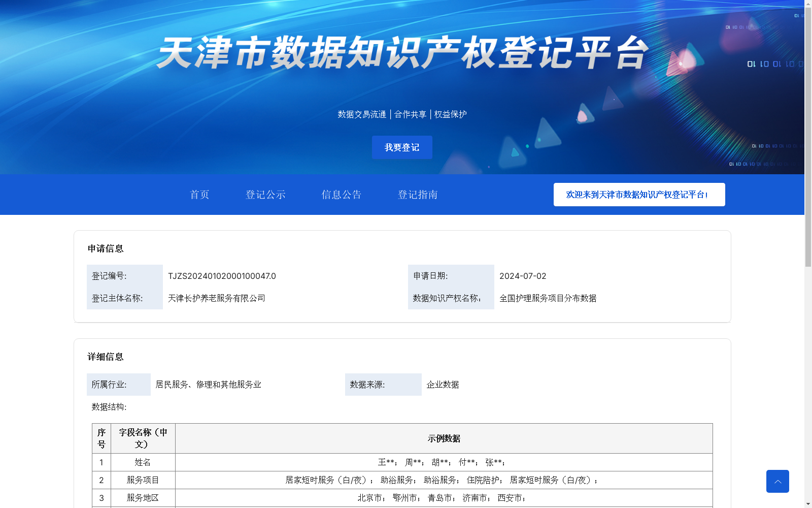Screen dimensions: 812x508
Task: Click the 数据结构 label
Action: point(109,407)
